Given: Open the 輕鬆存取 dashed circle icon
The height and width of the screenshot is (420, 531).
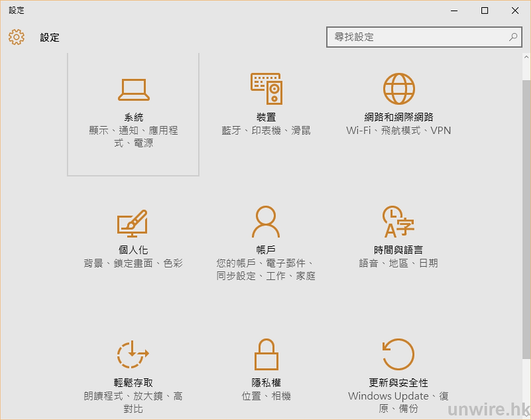Looking at the screenshot, I should pos(133,354).
